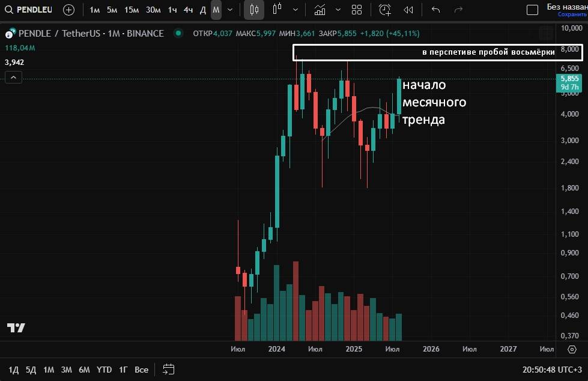Open the go-to-date calendar icon
This screenshot has width=588, height=381.
coord(168,369)
